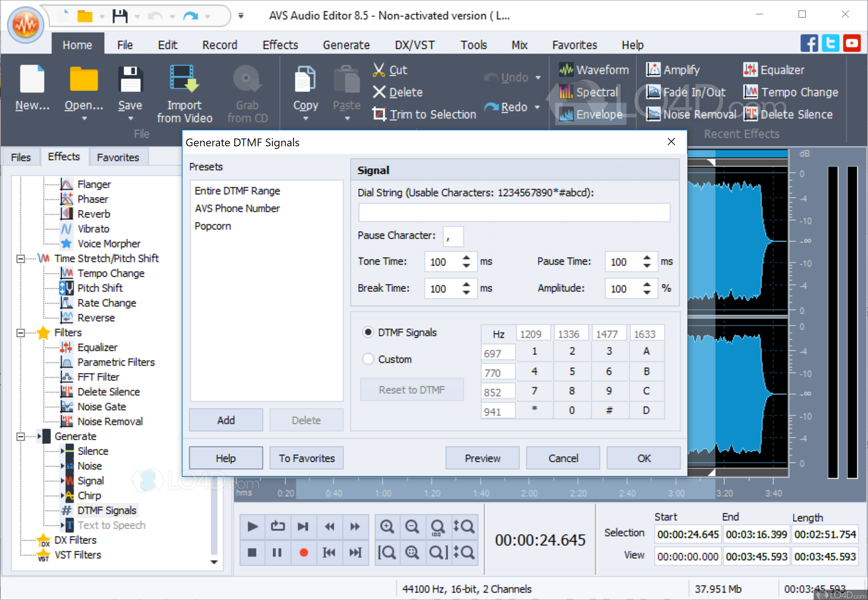Click the Add preset button
The height and width of the screenshot is (600, 868).
tap(226, 420)
